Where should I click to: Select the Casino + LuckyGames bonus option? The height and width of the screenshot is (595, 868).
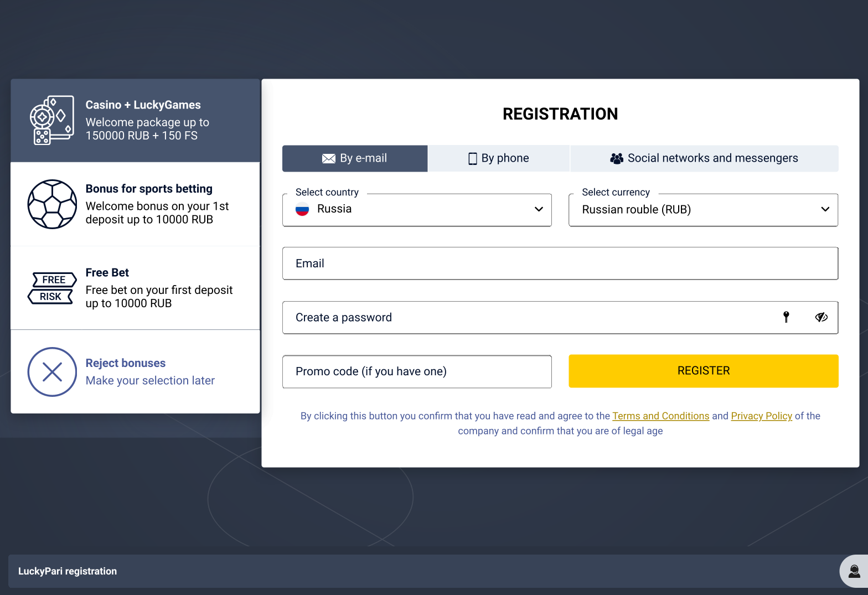135,121
